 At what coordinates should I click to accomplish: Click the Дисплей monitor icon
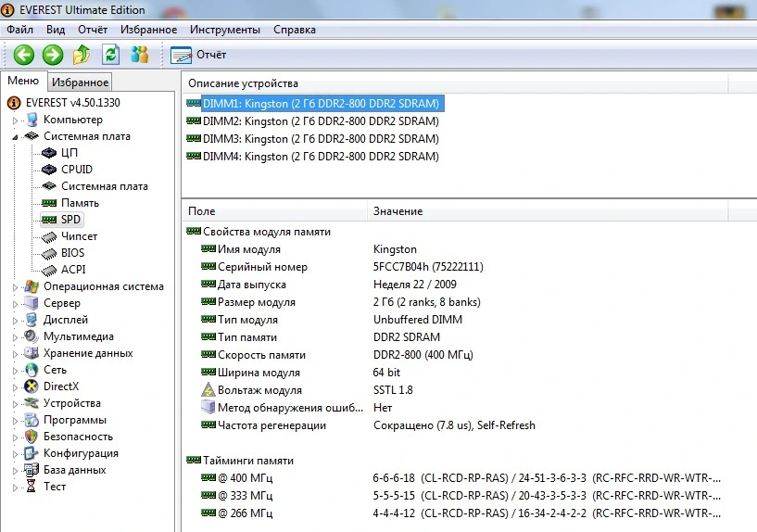(32, 320)
